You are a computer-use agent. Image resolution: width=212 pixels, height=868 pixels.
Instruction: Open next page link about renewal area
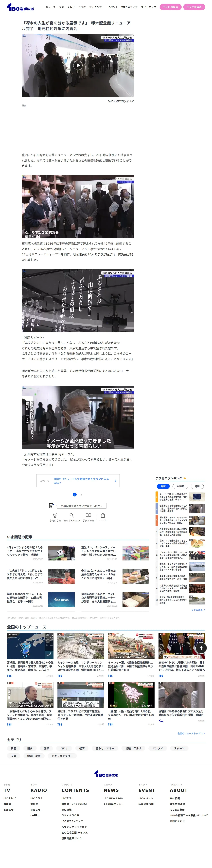[x=78, y=481]
